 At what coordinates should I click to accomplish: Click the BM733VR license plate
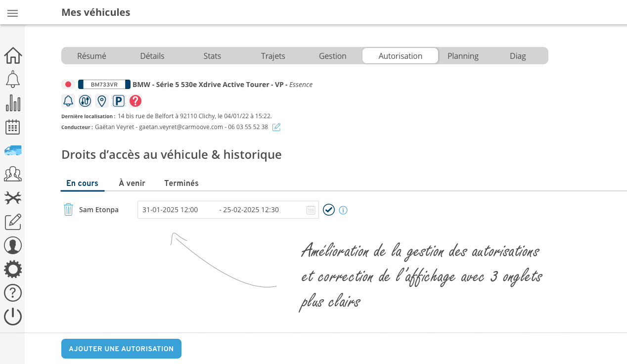pos(104,85)
